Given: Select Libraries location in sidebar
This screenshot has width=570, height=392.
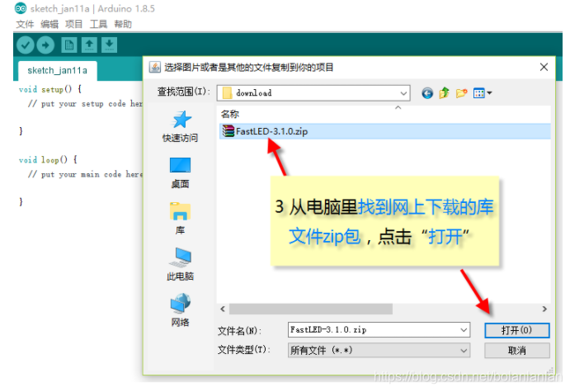Looking at the screenshot, I should click(180, 219).
